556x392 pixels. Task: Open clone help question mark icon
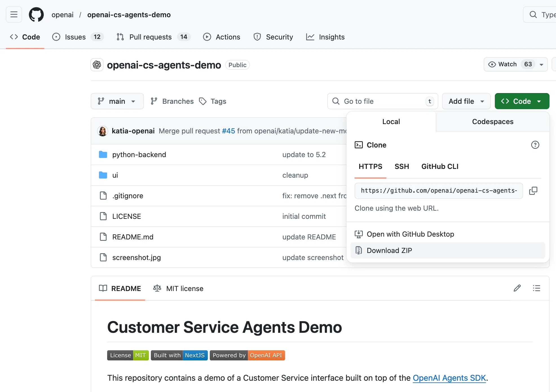[535, 145]
